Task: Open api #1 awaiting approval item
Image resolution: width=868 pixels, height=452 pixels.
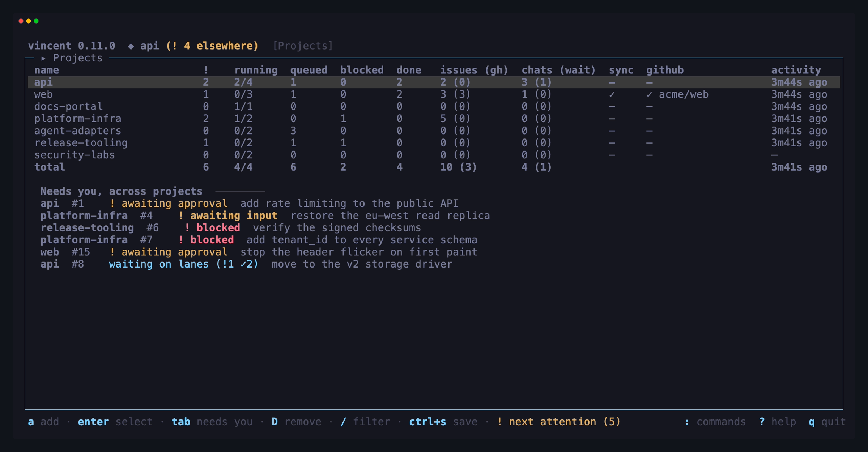Action: click(249, 204)
